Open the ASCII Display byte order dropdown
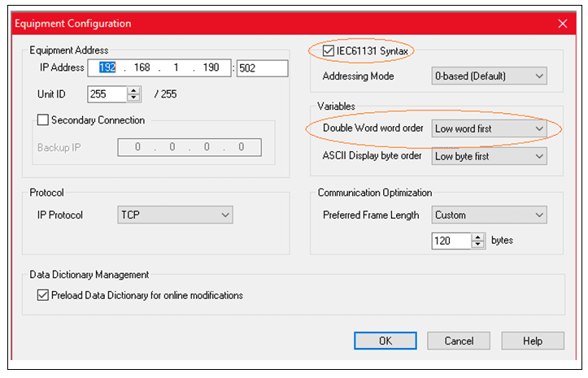Screen dimensions: 588x378 (x=489, y=156)
